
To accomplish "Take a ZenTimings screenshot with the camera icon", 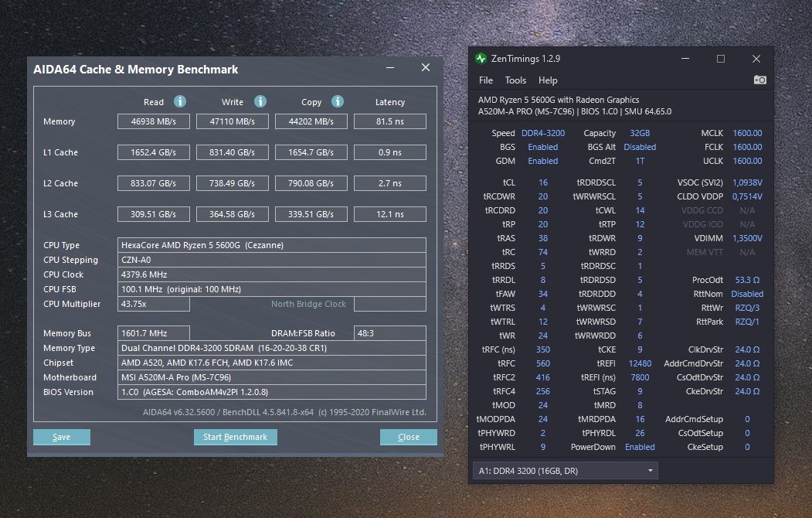I will 759,80.
